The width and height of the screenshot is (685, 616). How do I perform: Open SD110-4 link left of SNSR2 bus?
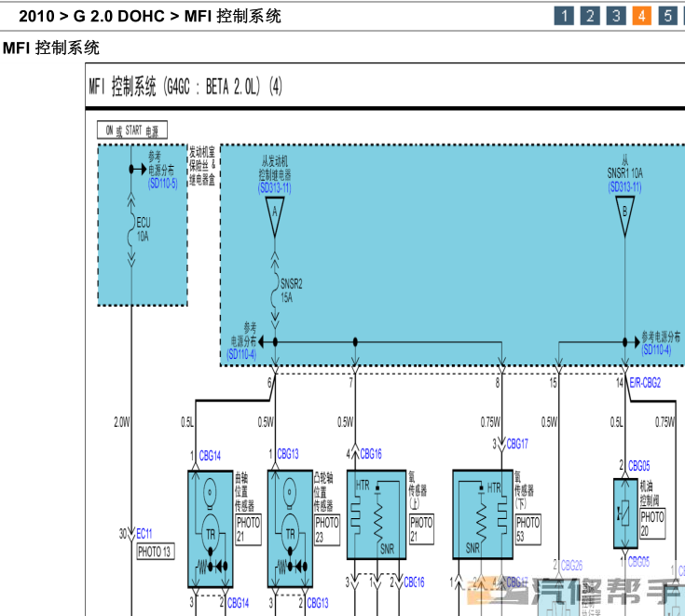coord(241,354)
